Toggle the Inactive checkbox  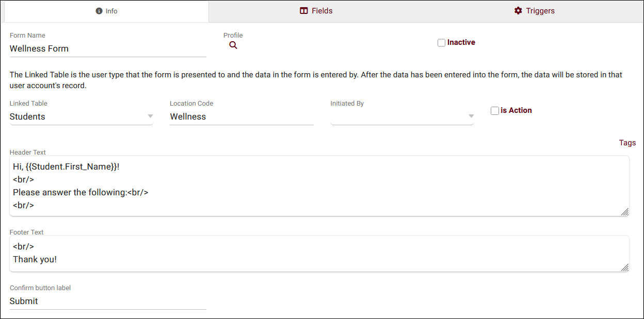(441, 43)
